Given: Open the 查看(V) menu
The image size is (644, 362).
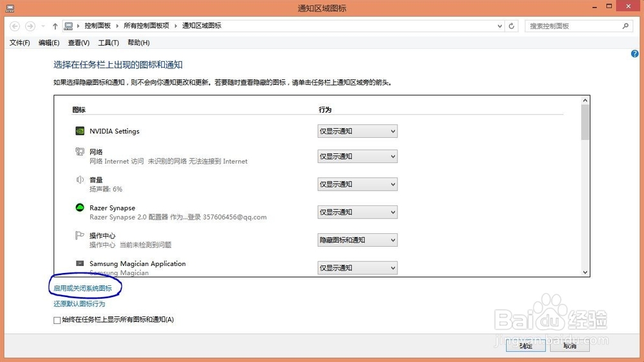Looking at the screenshot, I should (79, 43).
